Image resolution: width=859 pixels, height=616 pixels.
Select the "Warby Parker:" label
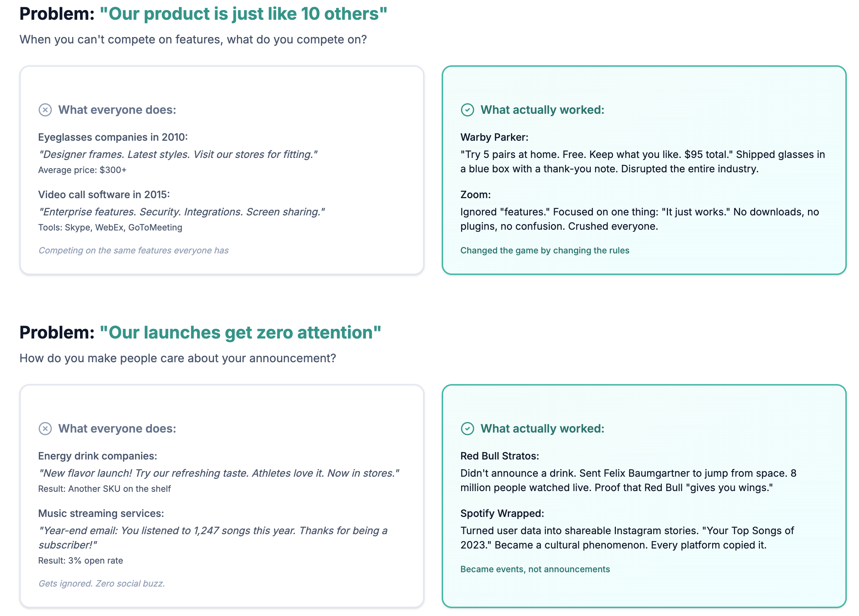pos(494,137)
